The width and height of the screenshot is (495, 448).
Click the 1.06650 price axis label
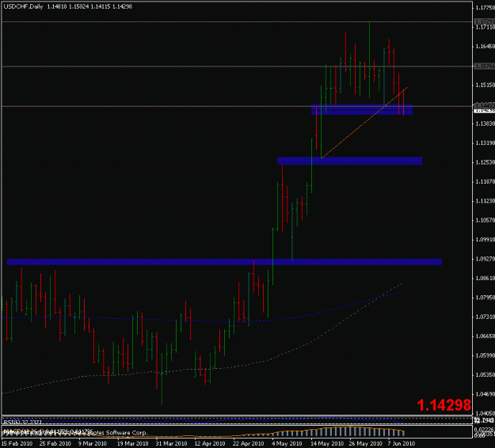pos(485,336)
